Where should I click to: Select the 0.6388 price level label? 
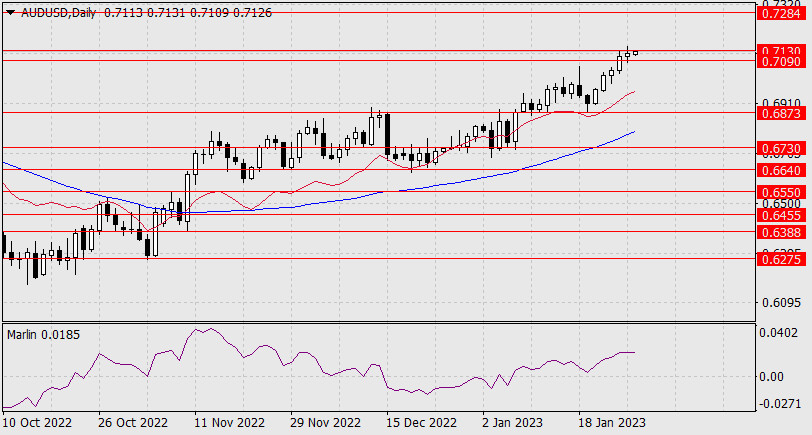click(x=781, y=233)
